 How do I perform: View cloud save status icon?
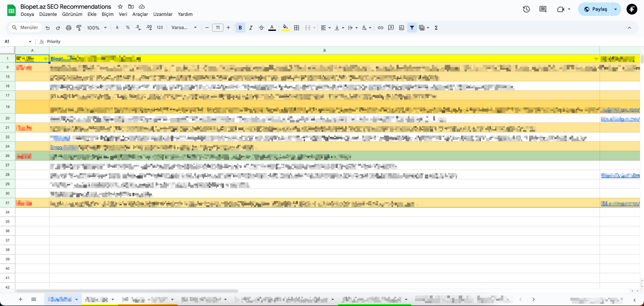(x=142, y=6)
